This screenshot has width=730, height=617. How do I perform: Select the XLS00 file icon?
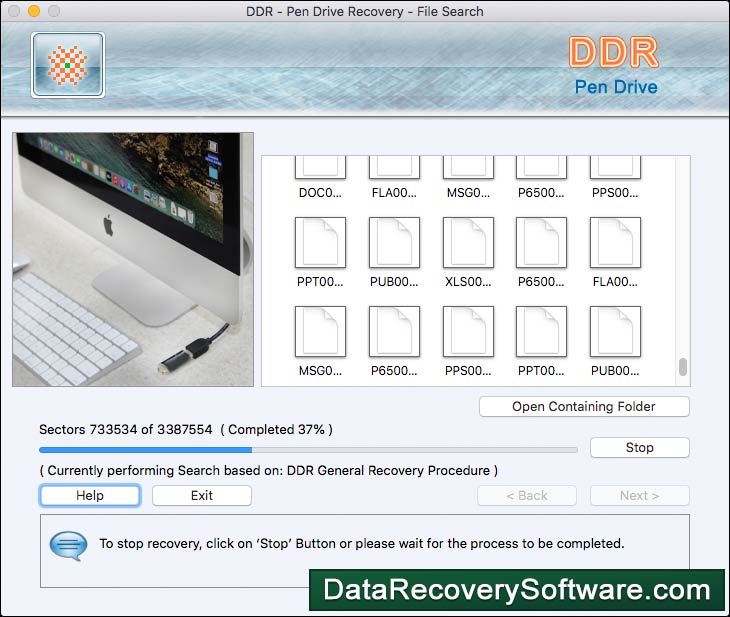[468, 243]
